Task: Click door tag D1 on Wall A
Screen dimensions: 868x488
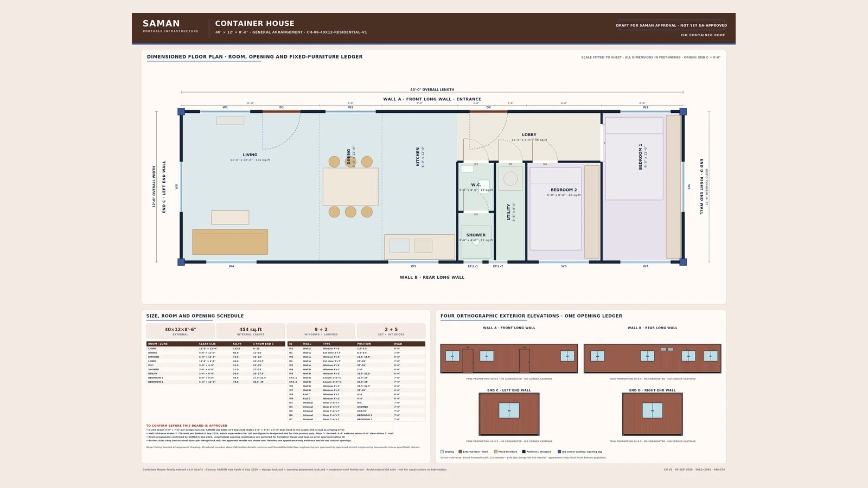Action: (x=282, y=107)
